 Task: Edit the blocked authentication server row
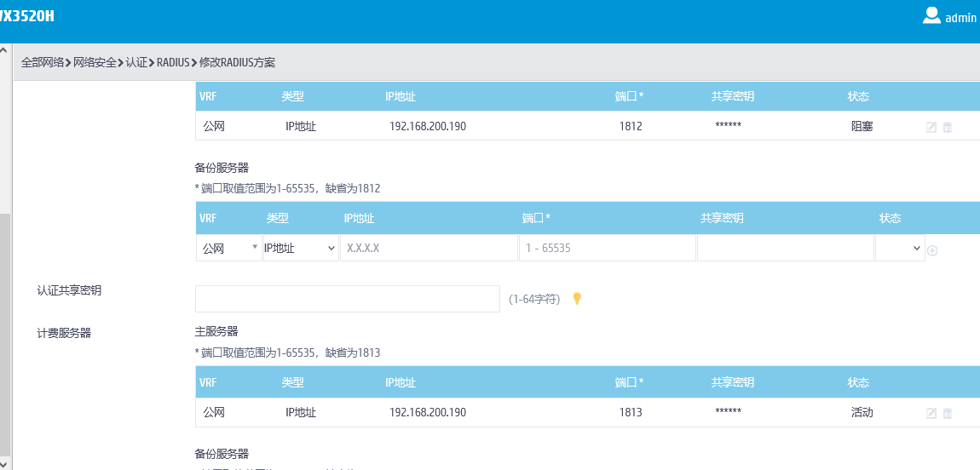[x=931, y=127]
